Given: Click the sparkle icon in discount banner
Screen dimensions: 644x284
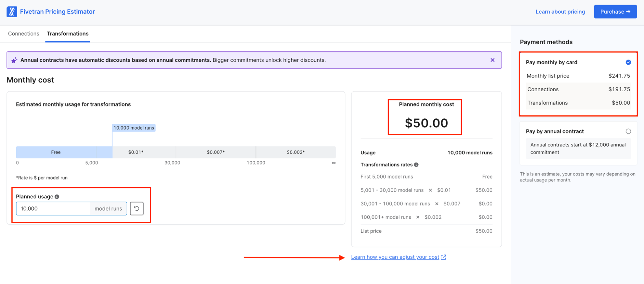Looking at the screenshot, I should pyautogui.click(x=14, y=60).
